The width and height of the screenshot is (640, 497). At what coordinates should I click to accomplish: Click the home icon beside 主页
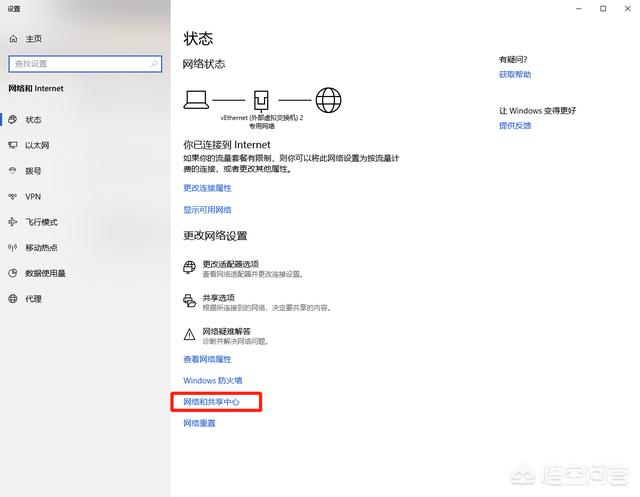13,39
